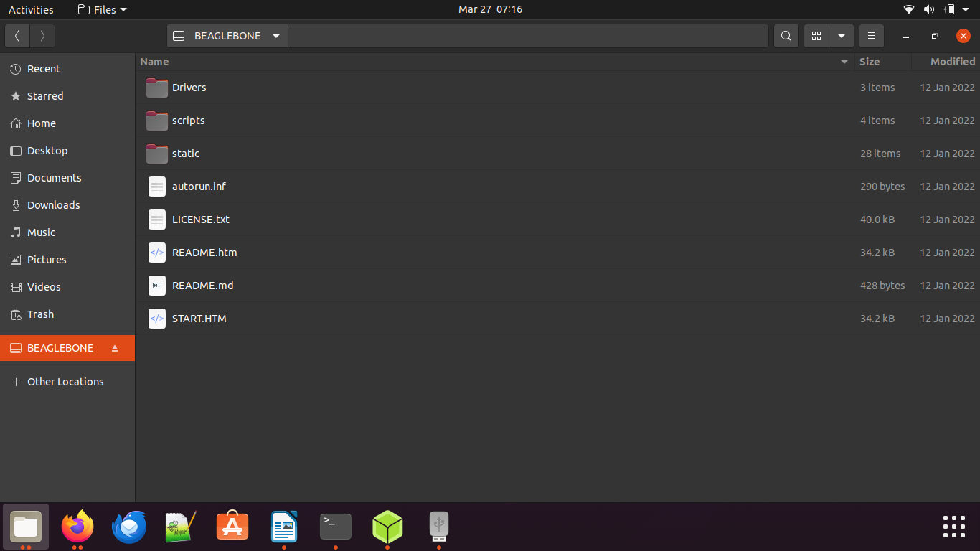Click the Drivers folder name
Viewport: 980px width, 551px height.
coord(189,88)
